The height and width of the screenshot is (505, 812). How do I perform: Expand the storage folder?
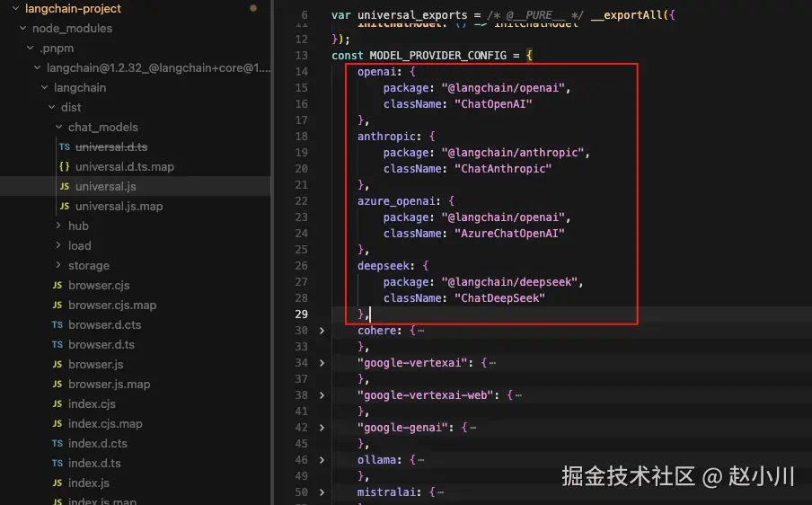(58, 265)
